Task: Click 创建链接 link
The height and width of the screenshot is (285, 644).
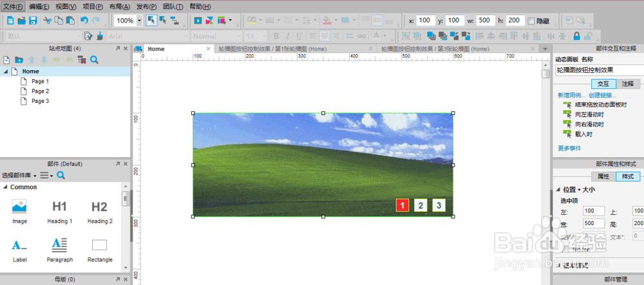Action: (602, 95)
